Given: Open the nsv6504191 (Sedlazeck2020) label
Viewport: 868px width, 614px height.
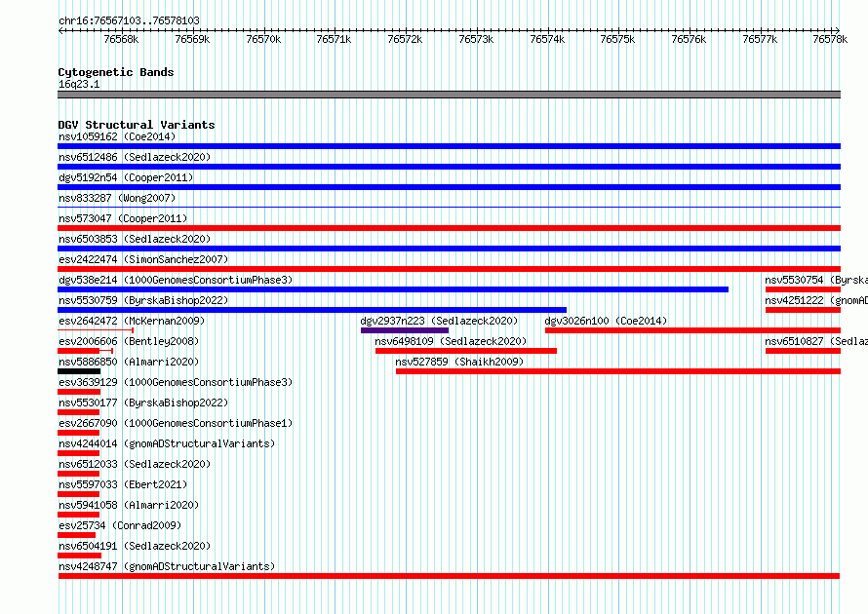Looking at the screenshot, I should click(135, 546).
